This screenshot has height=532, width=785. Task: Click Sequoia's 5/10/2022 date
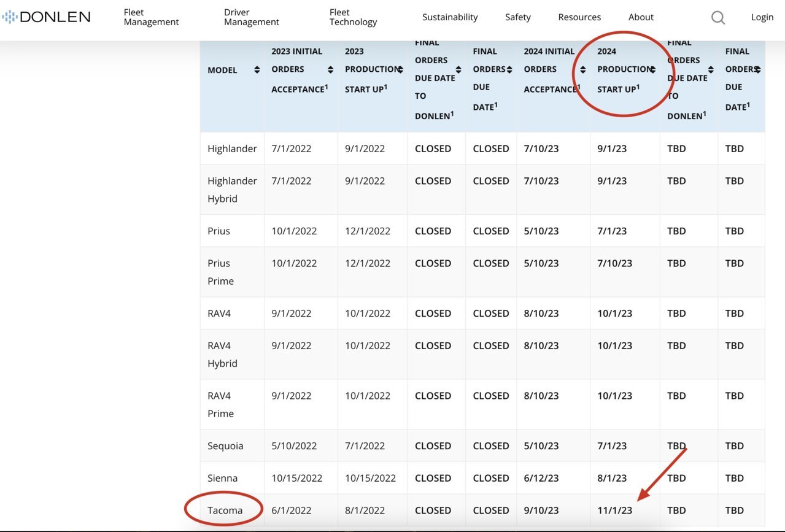[x=294, y=446]
